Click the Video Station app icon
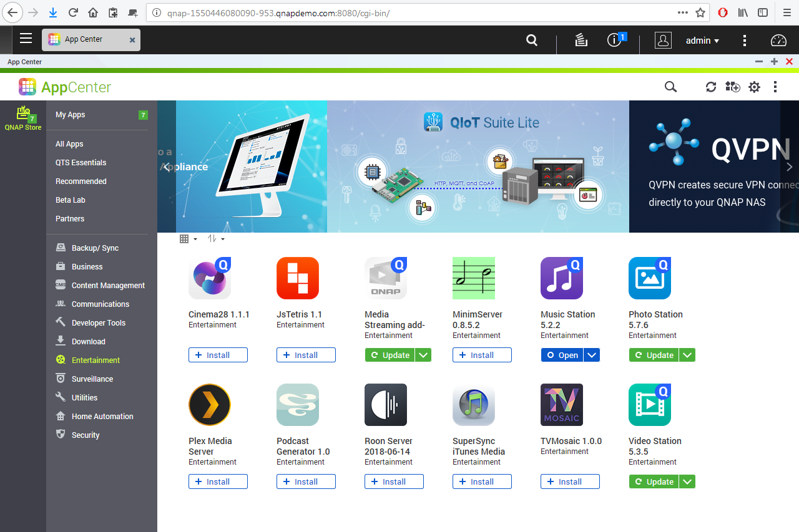The width and height of the screenshot is (799, 532). pyautogui.click(x=650, y=405)
